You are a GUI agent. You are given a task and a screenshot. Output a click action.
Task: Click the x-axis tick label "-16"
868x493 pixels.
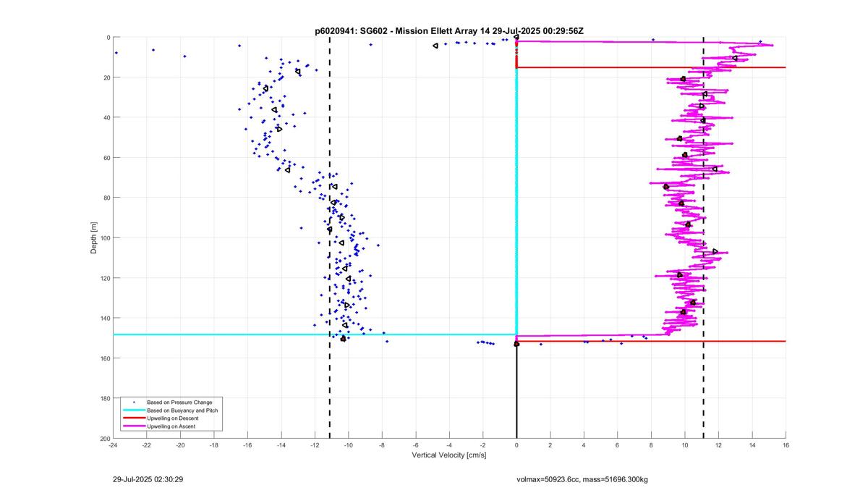(247, 445)
